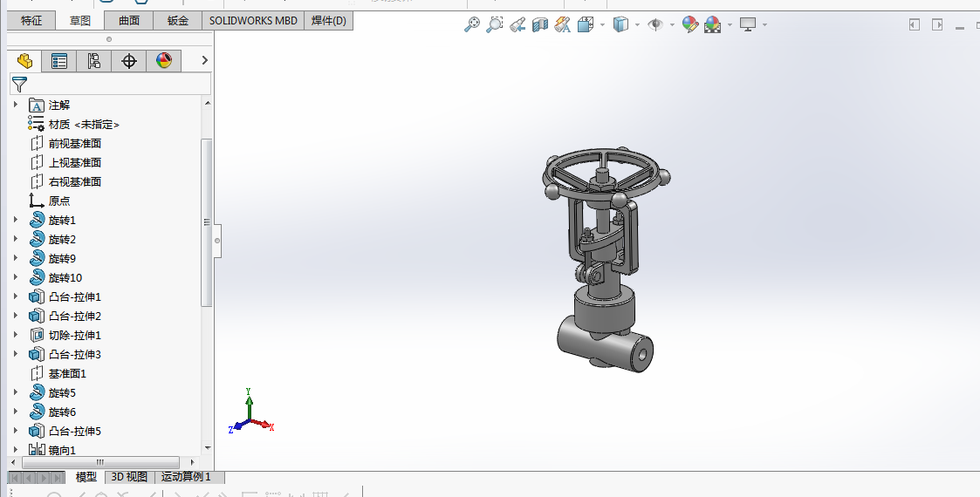Click the feature tree filter input field
The width and height of the screenshot is (980, 497).
point(111,84)
